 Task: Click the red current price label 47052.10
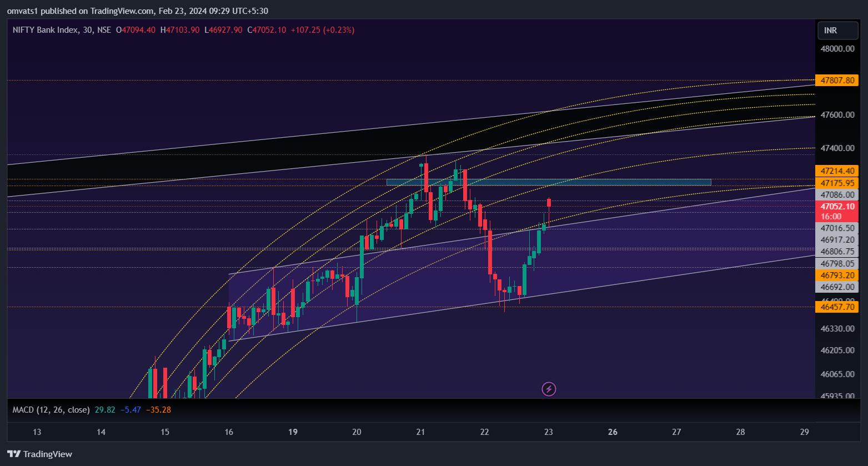(837, 206)
